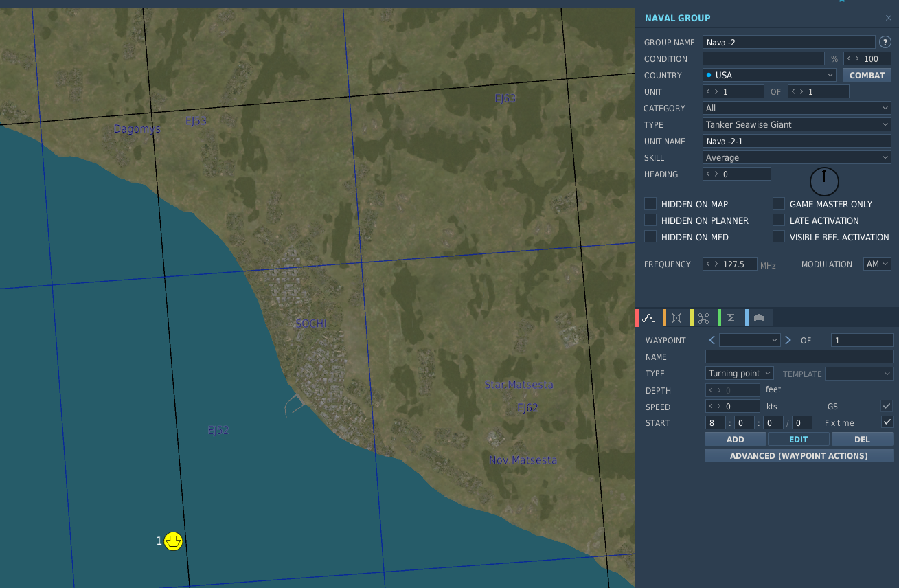Click the heading compass dial
The width and height of the screenshot is (899, 588).
824,181
